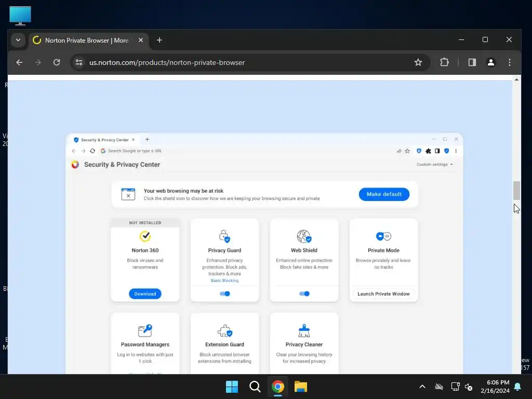The image size is (532, 399).
Task: Toggle the Privacy Guard switch
Action: tap(224, 294)
